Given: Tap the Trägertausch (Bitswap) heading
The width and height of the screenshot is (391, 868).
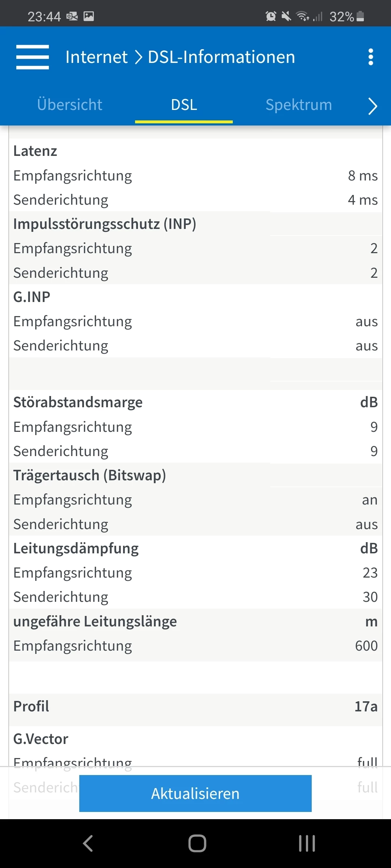Looking at the screenshot, I should point(89,475).
